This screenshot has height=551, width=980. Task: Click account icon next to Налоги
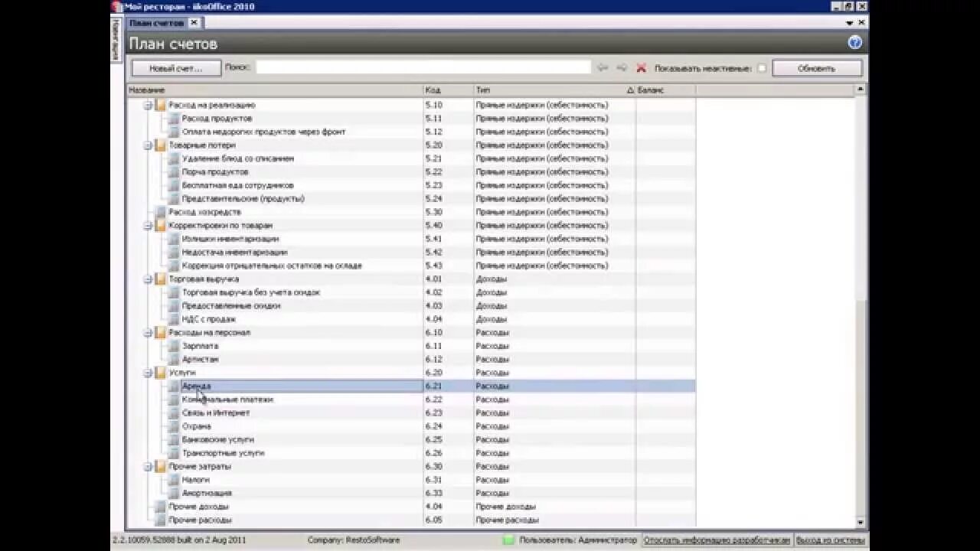pos(174,480)
